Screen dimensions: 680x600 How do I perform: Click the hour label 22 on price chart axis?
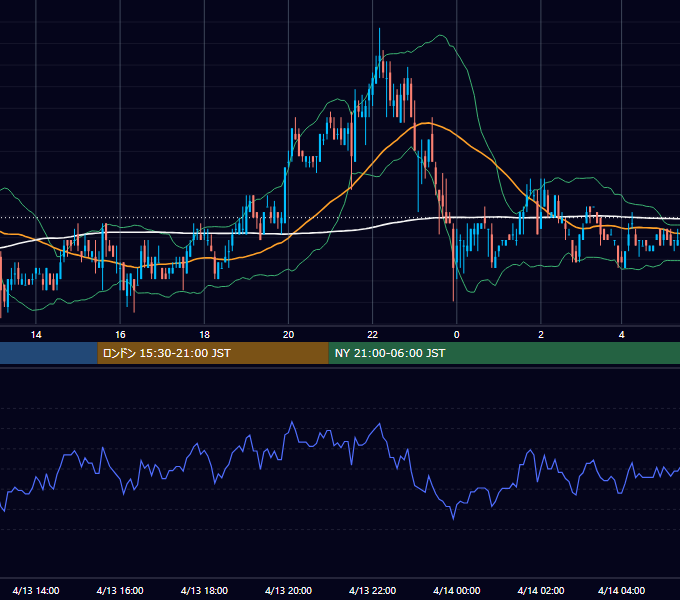[373, 335]
